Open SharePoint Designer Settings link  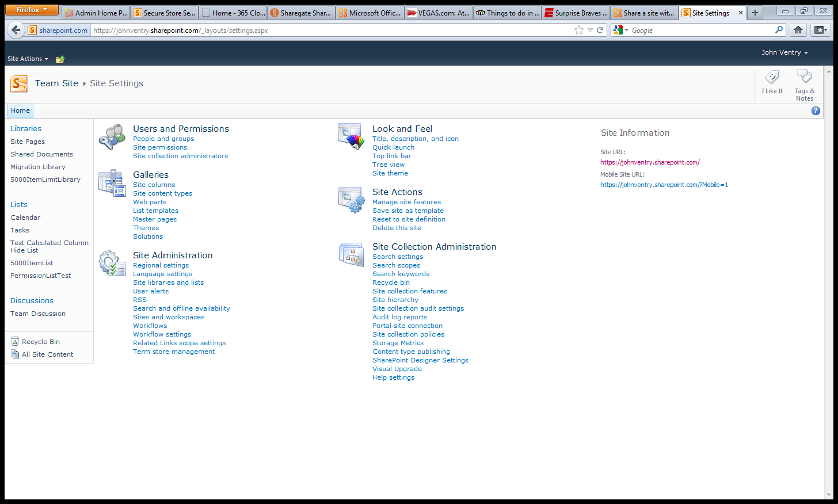tap(420, 360)
